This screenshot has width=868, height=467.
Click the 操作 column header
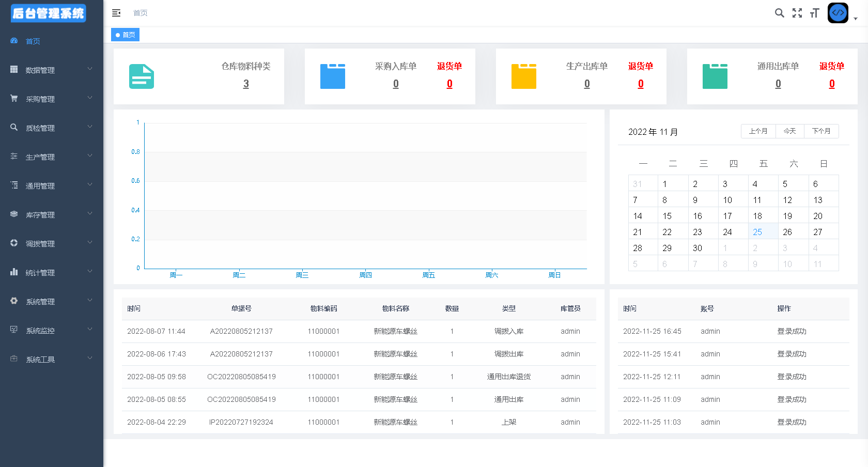784,308
